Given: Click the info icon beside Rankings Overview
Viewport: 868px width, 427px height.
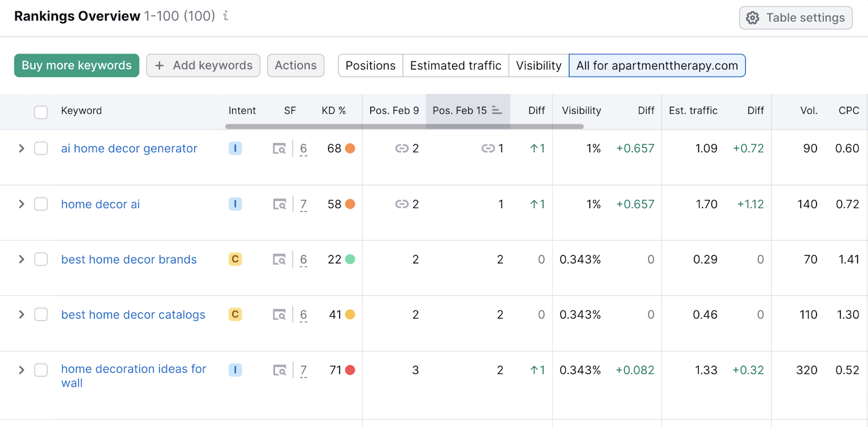Looking at the screenshot, I should [x=226, y=16].
